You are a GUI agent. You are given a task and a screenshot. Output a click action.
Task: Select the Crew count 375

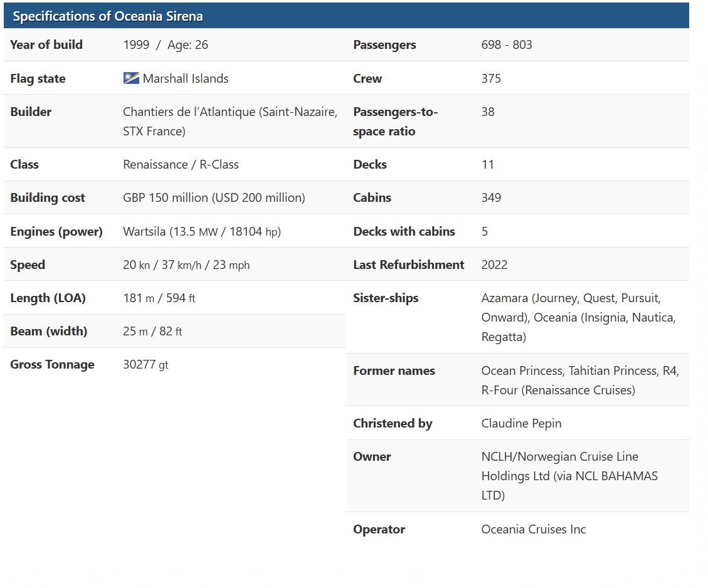[x=491, y=78]
